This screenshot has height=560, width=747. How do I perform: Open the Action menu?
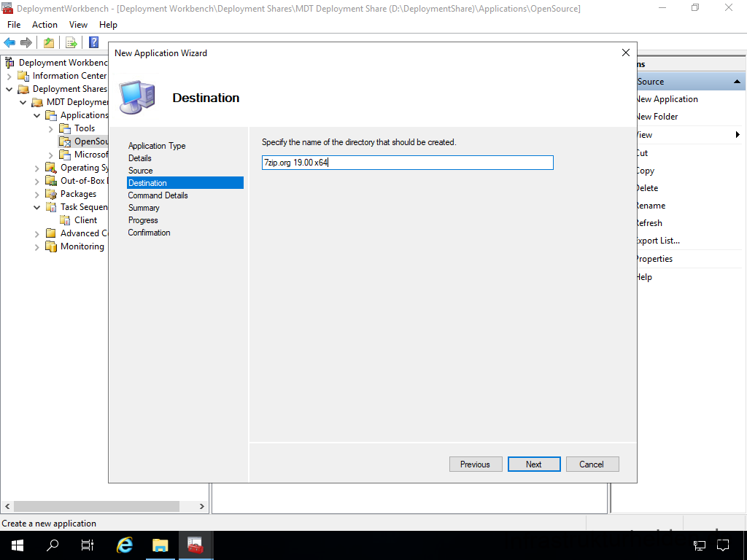[44, 25]
